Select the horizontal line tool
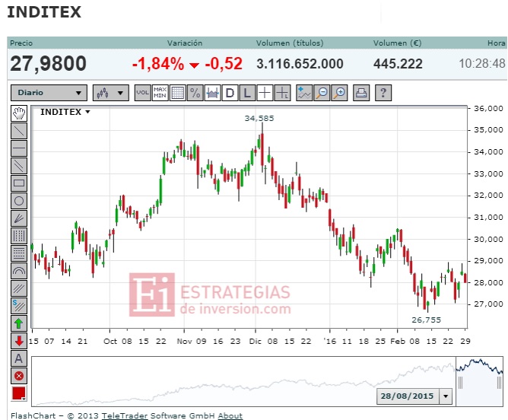508x420 pixels. tap(19, 148)
